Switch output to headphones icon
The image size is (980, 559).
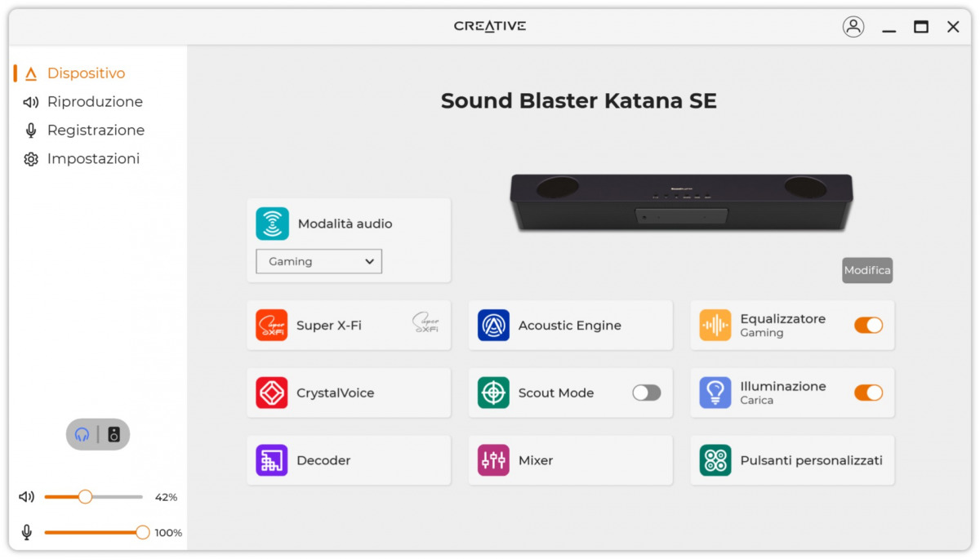(82, 434)
